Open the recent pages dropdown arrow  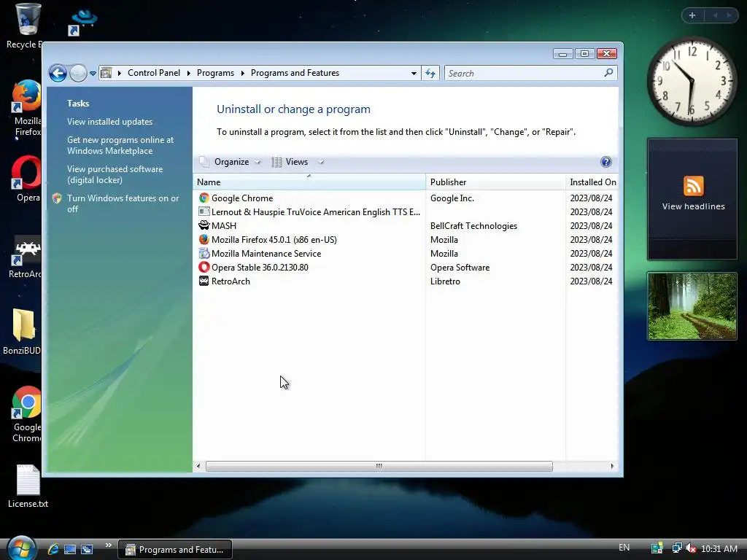[93, 74]
